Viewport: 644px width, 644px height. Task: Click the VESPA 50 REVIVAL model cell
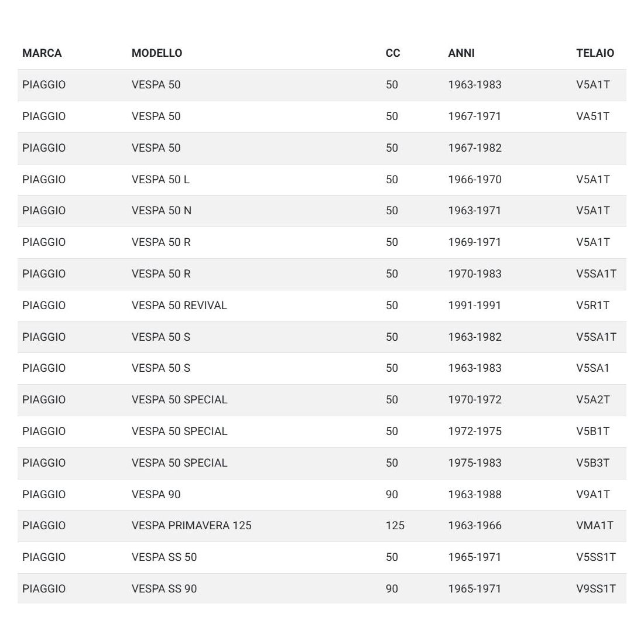(179, 306)
